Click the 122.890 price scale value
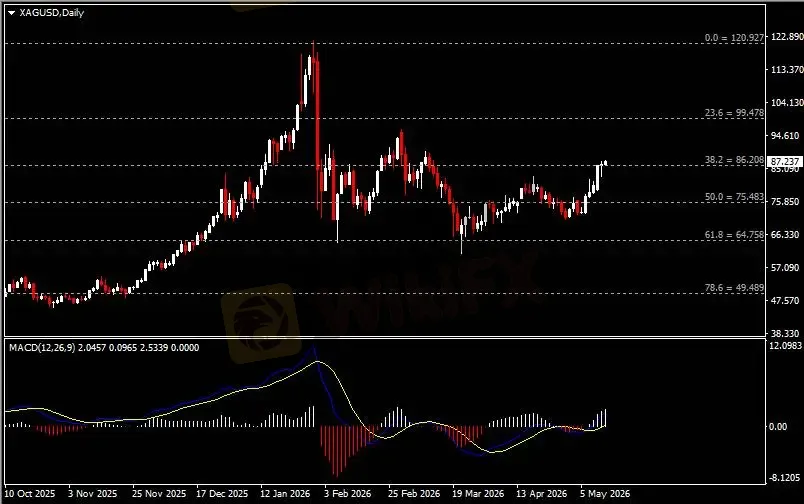804x504 pixels. [787, 37]
